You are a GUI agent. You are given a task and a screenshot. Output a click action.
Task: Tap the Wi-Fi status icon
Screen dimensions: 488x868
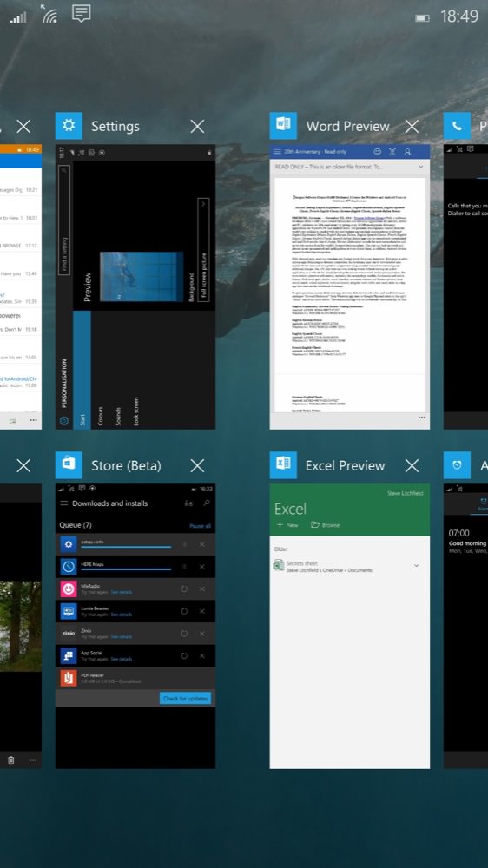[49, 14]
